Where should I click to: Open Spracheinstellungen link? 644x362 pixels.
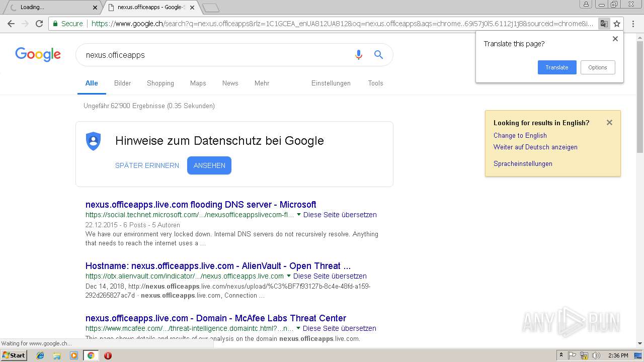click(x=523, y=164)
